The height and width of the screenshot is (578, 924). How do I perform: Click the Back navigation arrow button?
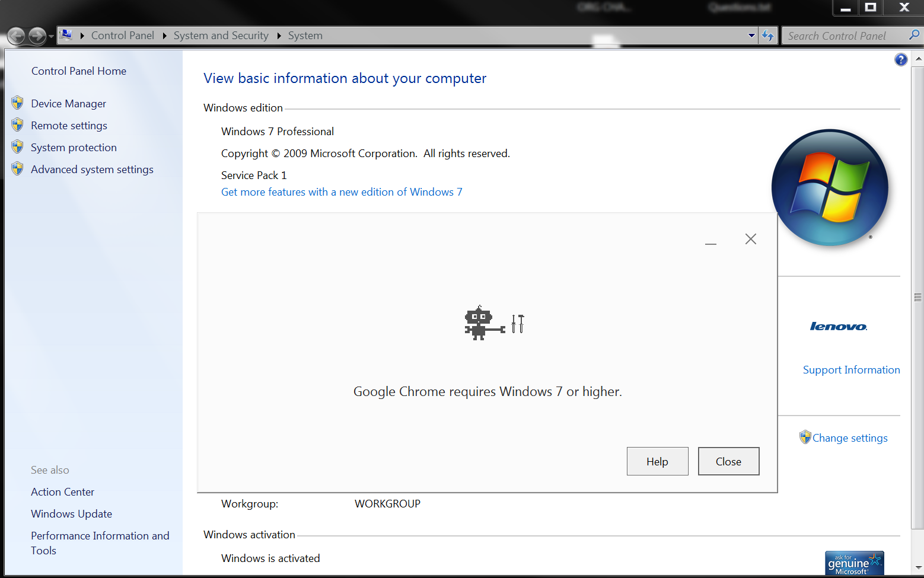17,36
